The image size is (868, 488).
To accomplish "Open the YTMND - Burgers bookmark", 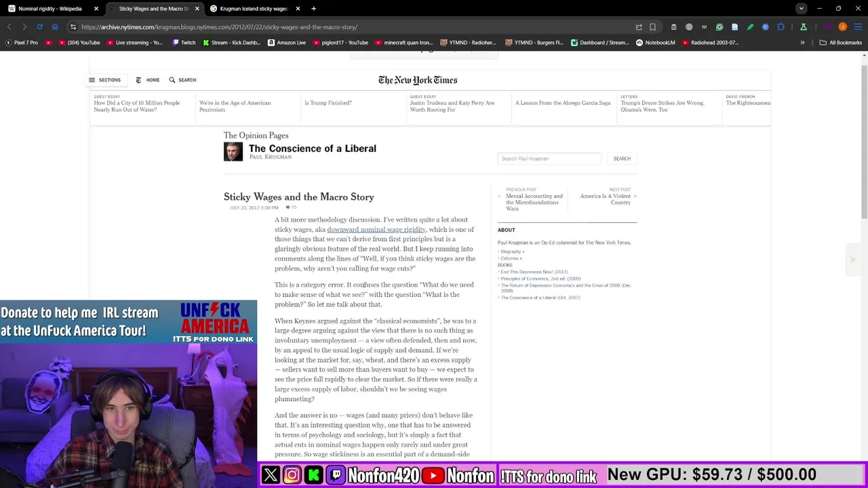I will (x=534, y=43).
